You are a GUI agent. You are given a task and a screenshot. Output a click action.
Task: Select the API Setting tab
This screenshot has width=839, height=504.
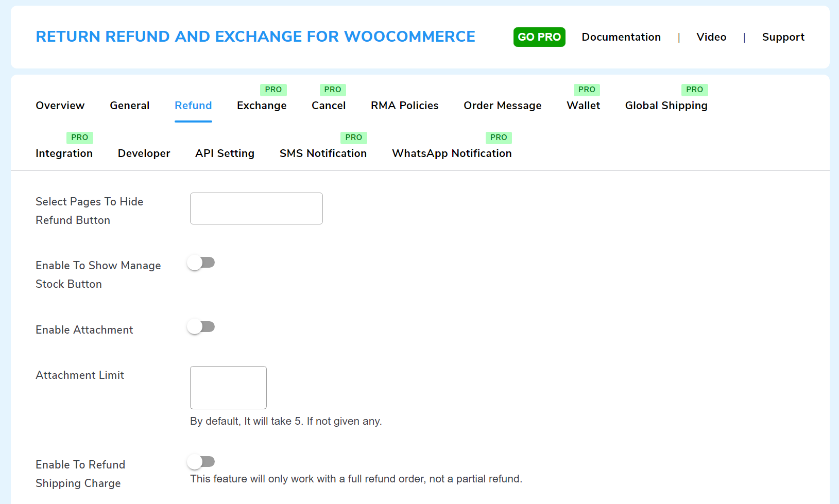coord(225,153)
